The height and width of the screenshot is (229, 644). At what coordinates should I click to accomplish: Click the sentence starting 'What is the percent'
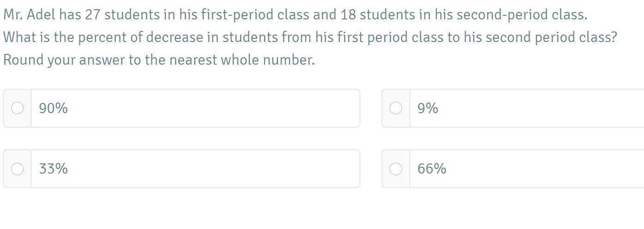310,37
